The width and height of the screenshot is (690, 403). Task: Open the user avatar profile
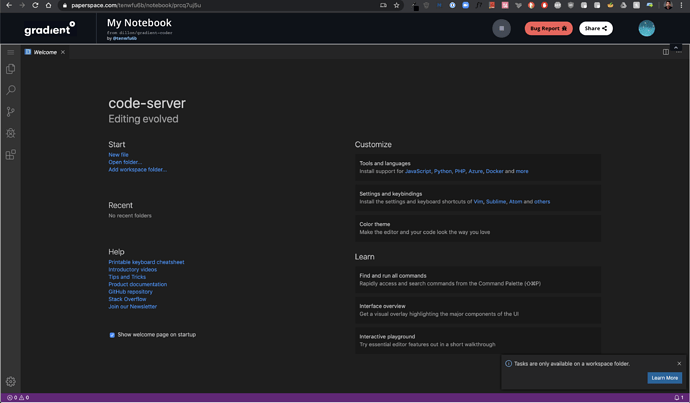click(x=646, y=28)
